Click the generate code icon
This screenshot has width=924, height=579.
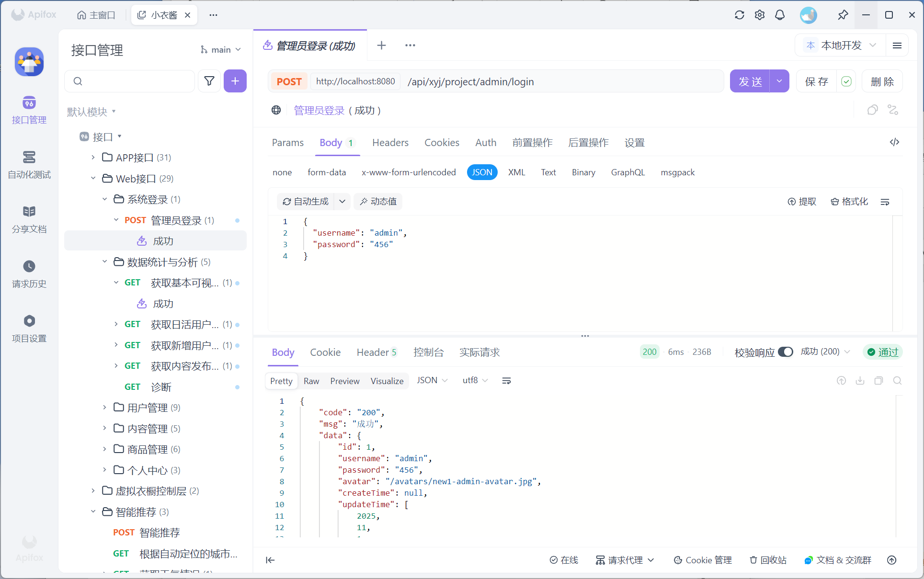(x=894, y=142)
